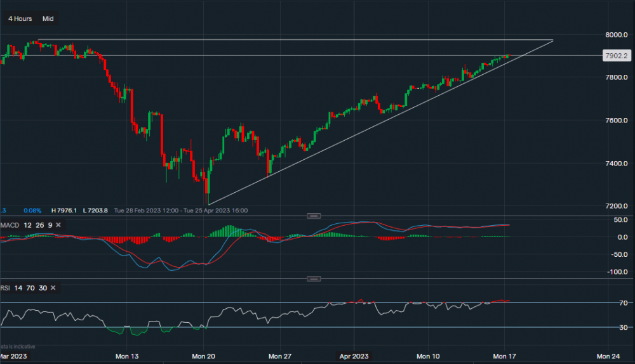
Task: Open RSI 14 70 30 indicator settings
Action: (x=22, y=288)
